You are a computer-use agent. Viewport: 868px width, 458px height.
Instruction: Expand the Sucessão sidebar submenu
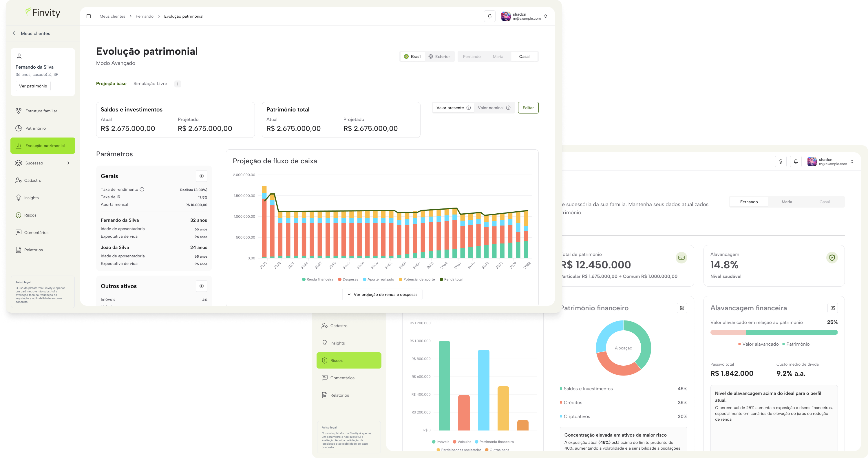[x=68, y=163]
